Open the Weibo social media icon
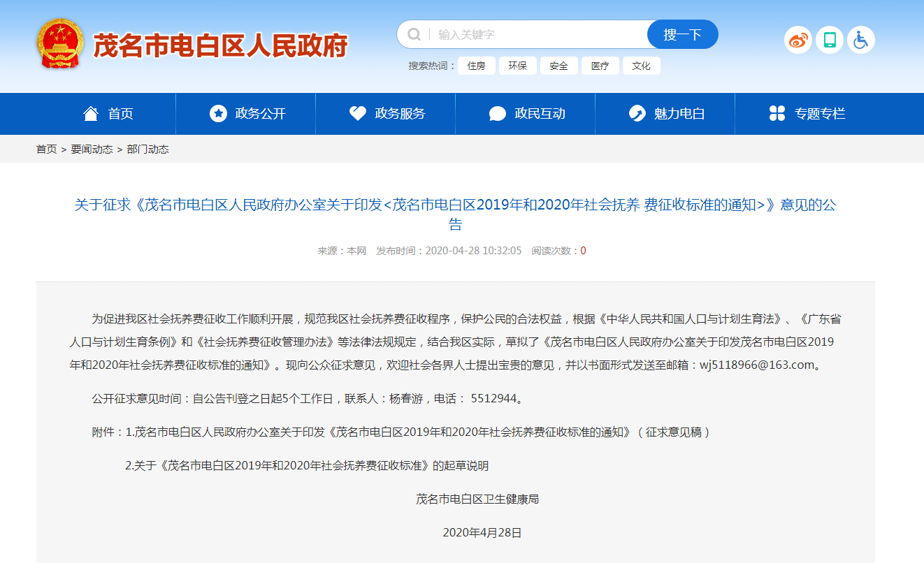This screenshot has height=563, width=924. pyautogui.click(x=797, y=40)
